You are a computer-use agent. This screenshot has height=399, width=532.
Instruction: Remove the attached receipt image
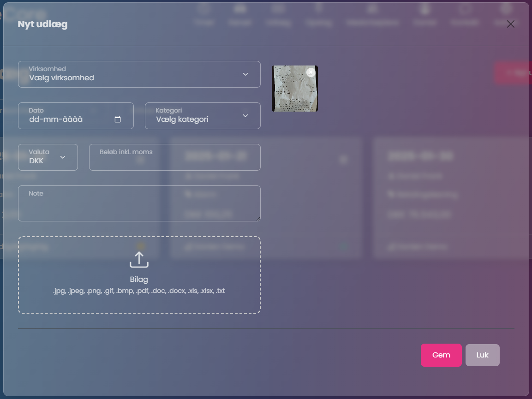pos(311,72)
